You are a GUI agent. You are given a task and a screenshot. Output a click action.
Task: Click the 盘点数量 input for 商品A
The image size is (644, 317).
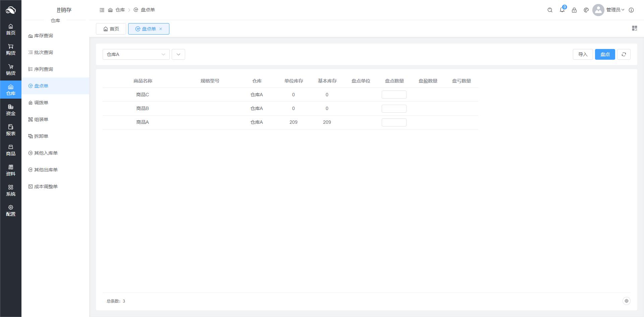394,122
